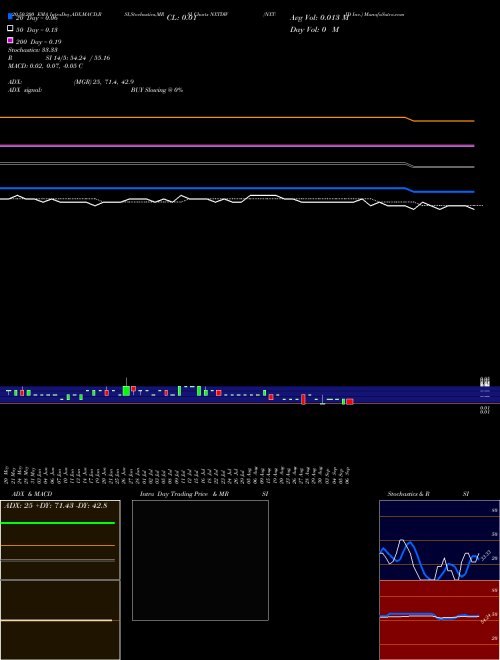Click the last red candle on the right

tap(350, 402)
